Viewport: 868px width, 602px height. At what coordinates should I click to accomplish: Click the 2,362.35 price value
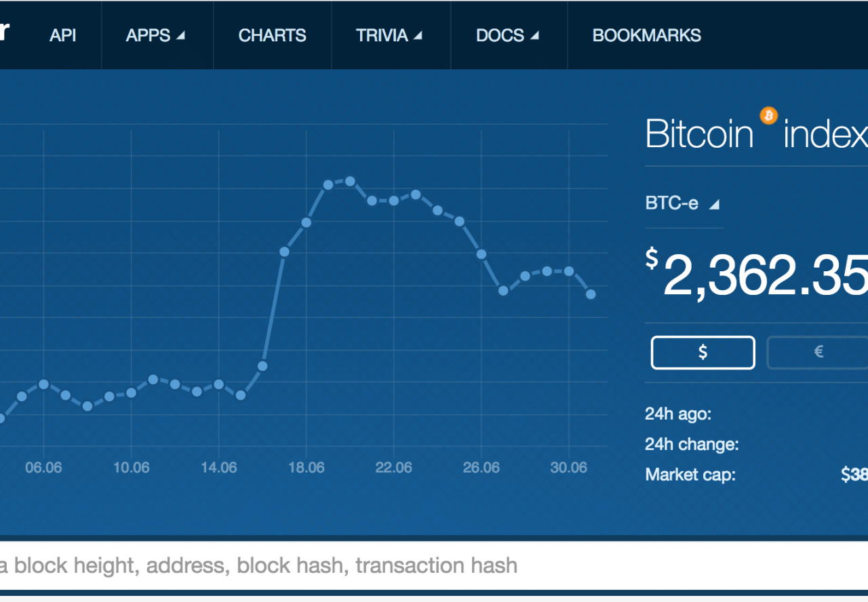pyautogui.click(x=765, y=276)
